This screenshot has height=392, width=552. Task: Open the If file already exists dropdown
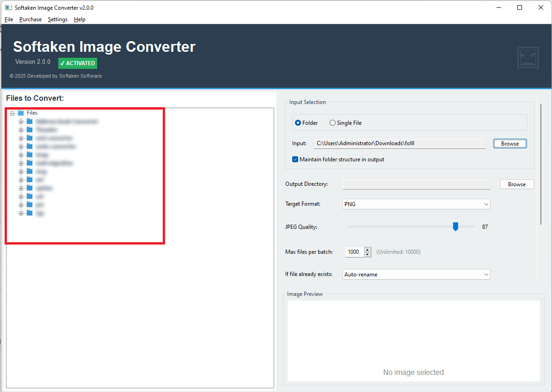417,275
